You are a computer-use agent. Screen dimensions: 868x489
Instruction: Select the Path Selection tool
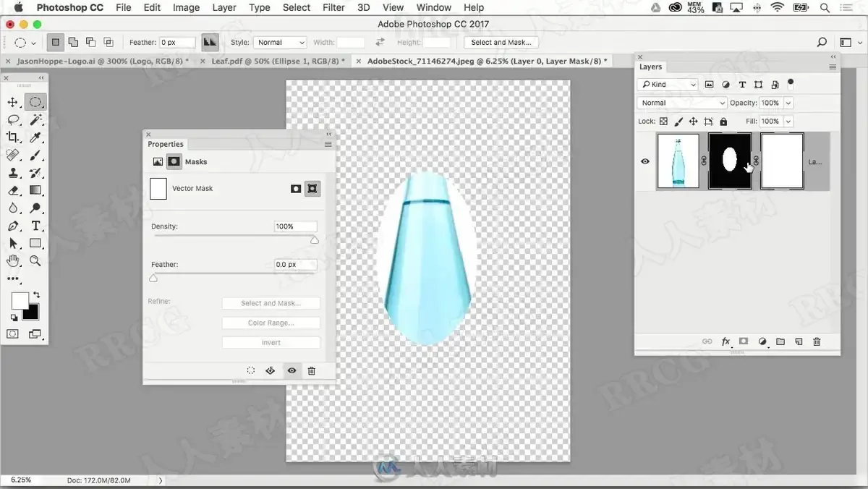pos(13,243)
